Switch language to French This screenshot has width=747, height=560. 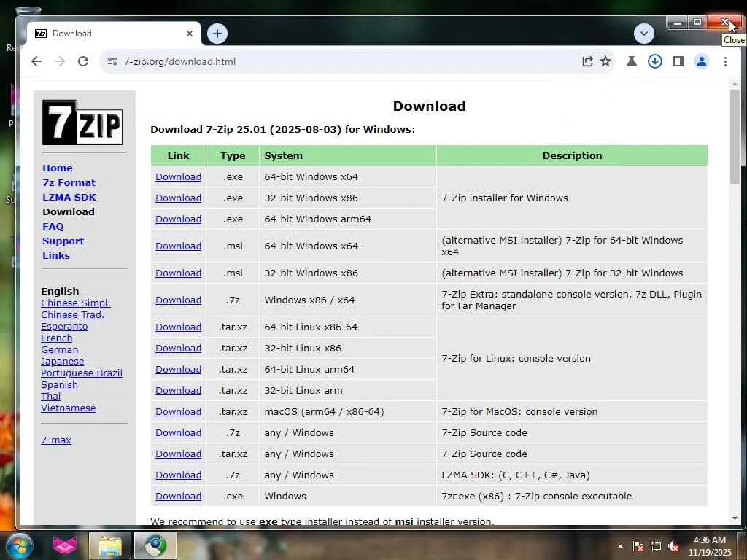click(x=57, y=338)
